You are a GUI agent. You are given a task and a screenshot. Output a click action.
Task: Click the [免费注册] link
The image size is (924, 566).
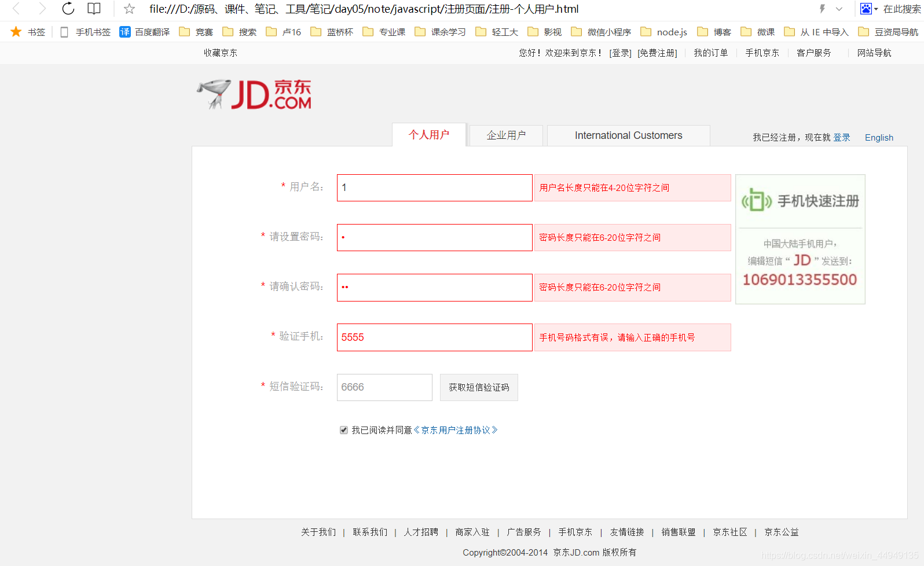[x=657, y=53]
